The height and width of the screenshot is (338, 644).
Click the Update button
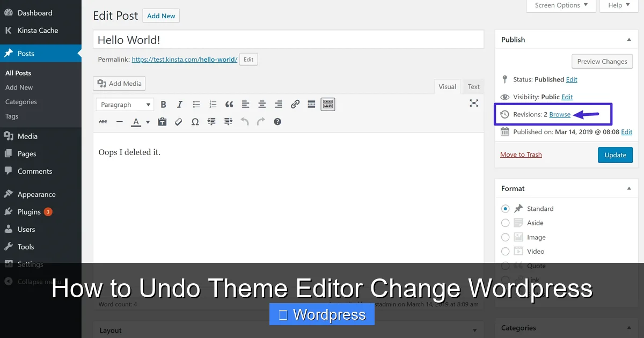[x=615, y=155]
